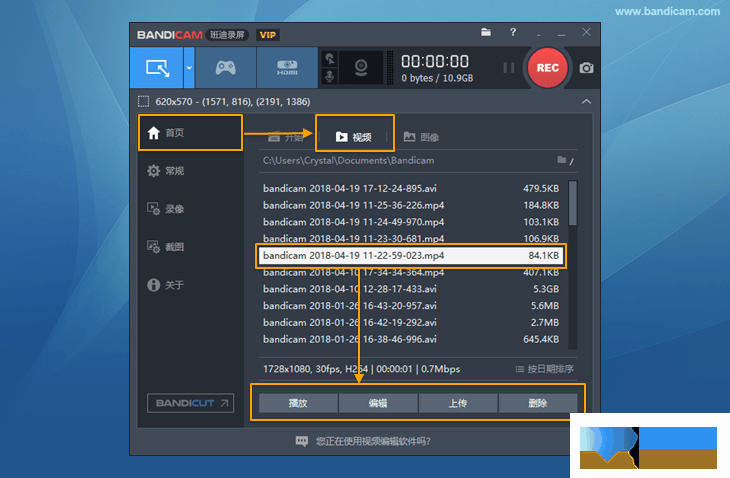Toggle the microphone recording icon
The height and width of the screenshot is (478, 730).
(x=330, y=76)
